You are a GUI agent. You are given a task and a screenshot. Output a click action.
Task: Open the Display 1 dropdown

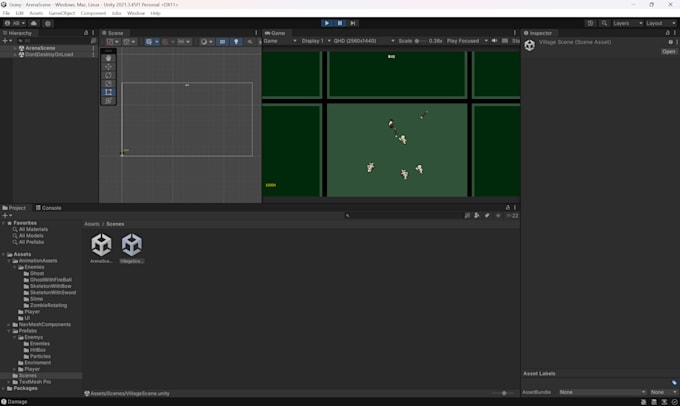(x=316, y=41)
